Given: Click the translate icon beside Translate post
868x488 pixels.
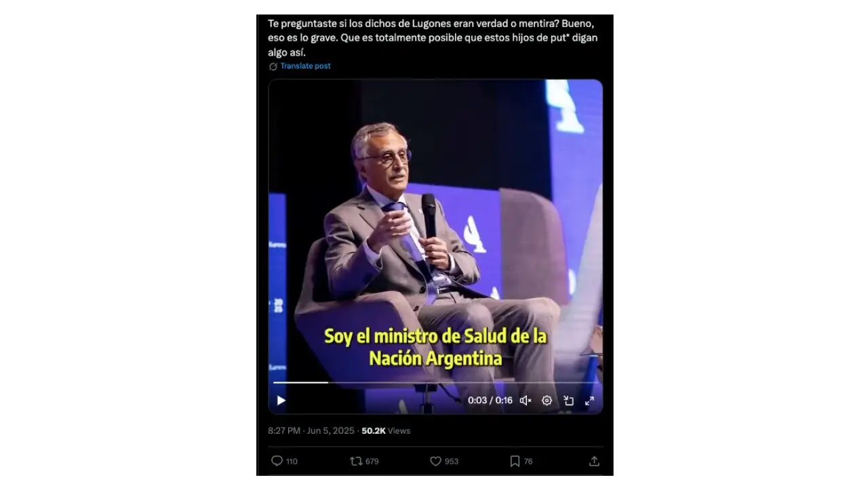Looking at the screenshot, I should 273,66.
